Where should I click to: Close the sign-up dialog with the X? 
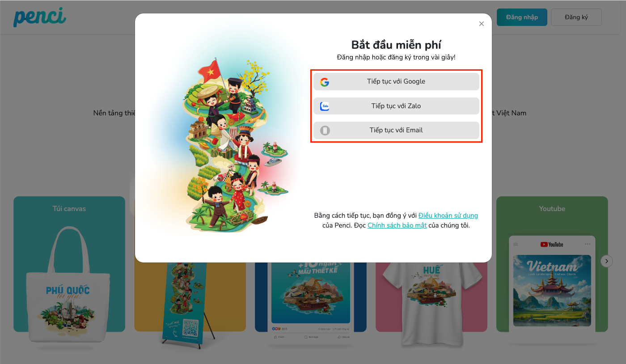tap(482, 24)
